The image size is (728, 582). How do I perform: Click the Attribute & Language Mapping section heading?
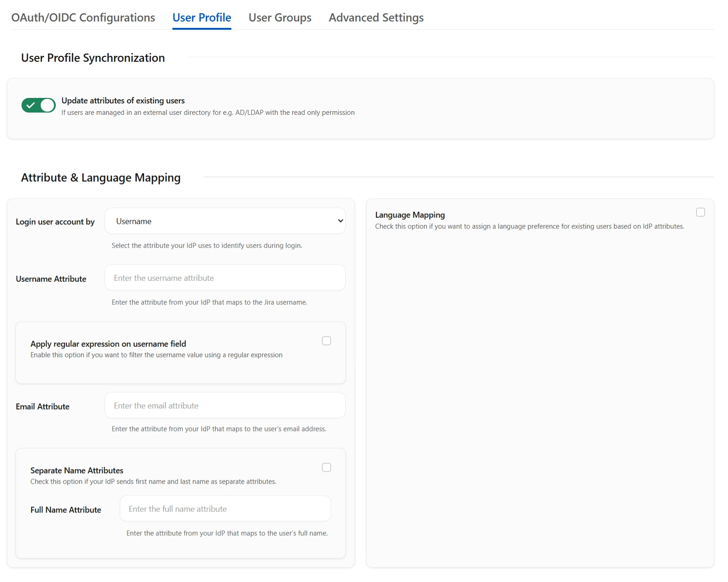click(101, 178)
